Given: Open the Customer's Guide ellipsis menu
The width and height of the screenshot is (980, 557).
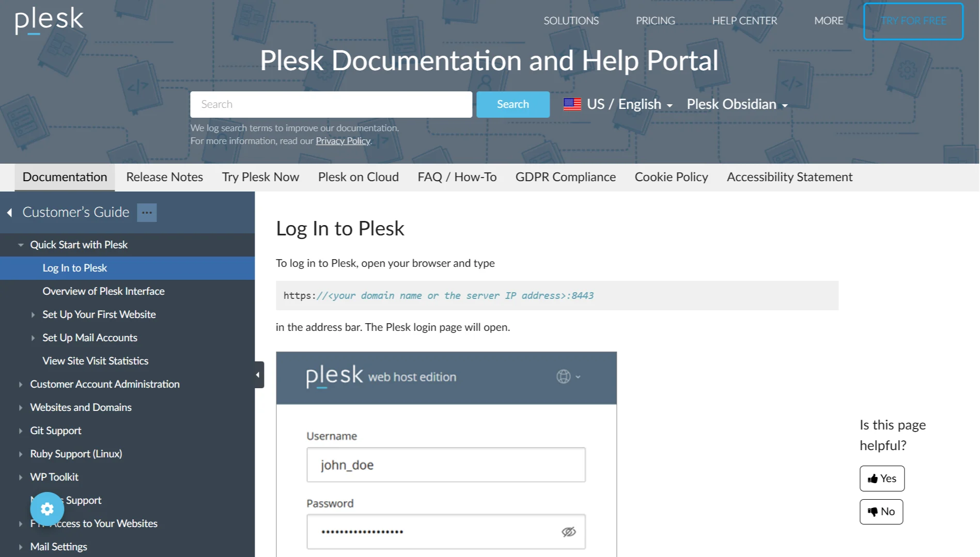Looking at the screenshot, I should 147,212.
